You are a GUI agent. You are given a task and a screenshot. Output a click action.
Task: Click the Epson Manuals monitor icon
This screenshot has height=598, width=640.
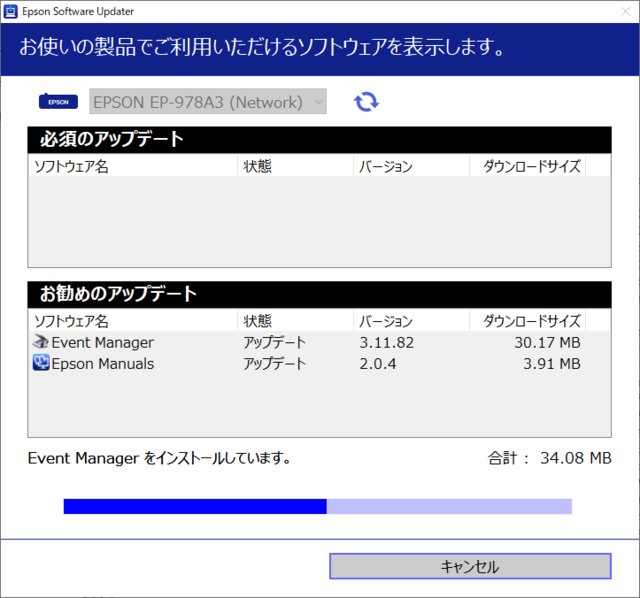(41, 363)
